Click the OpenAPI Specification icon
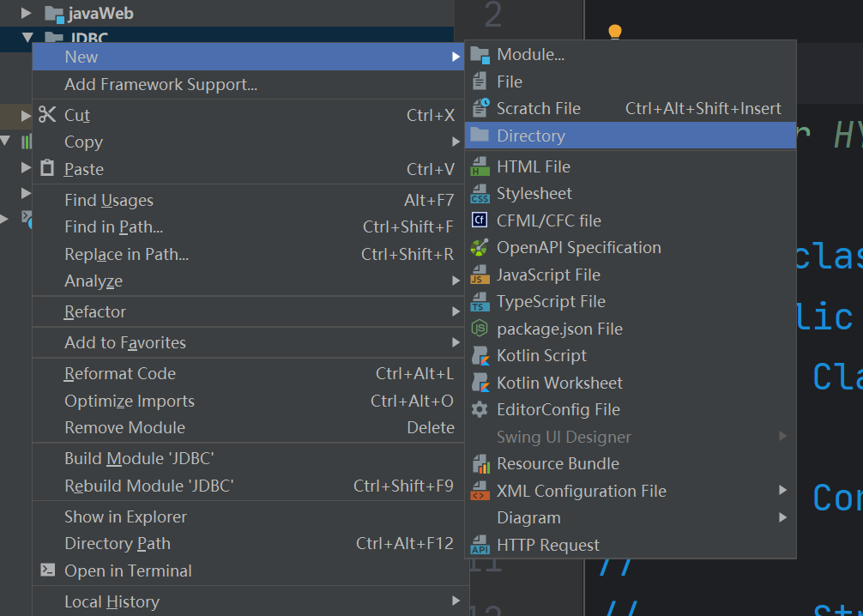863x616 pixels. (480, 248)
